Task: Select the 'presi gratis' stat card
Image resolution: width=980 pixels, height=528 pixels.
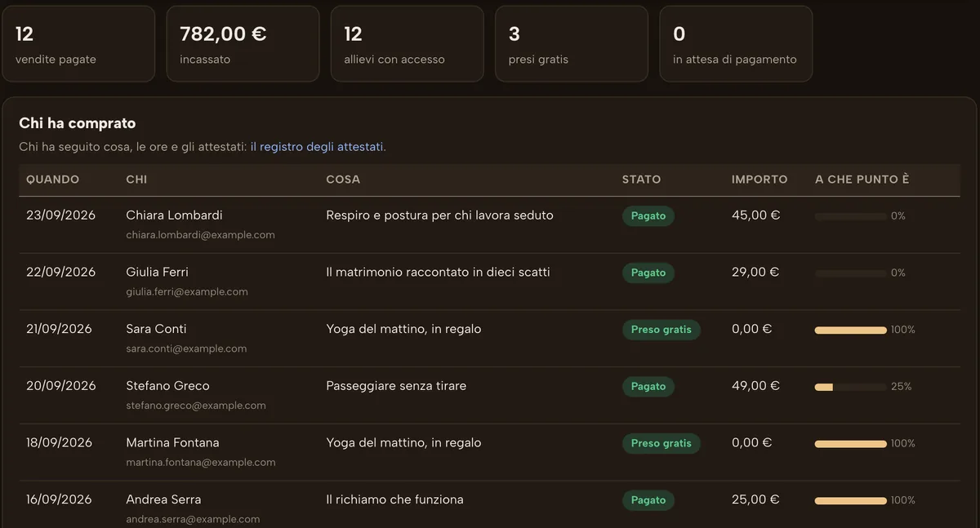Action: [x=572, y=44]
